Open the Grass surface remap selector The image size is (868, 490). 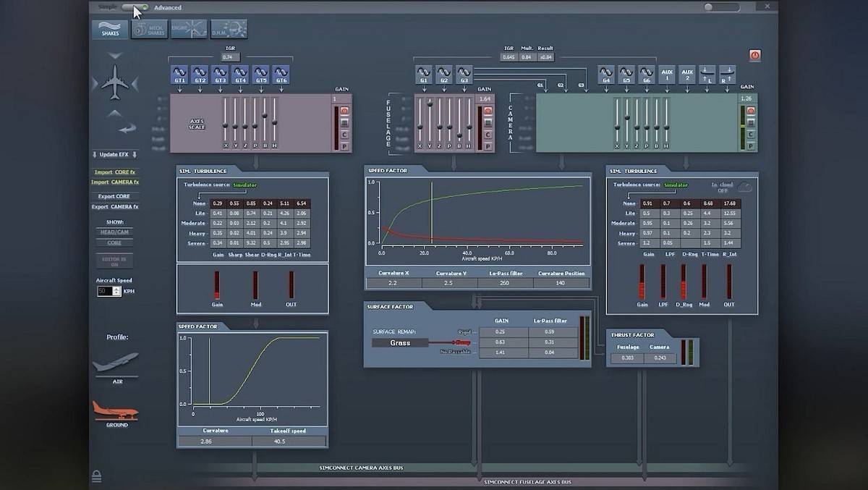coord(400,342)
